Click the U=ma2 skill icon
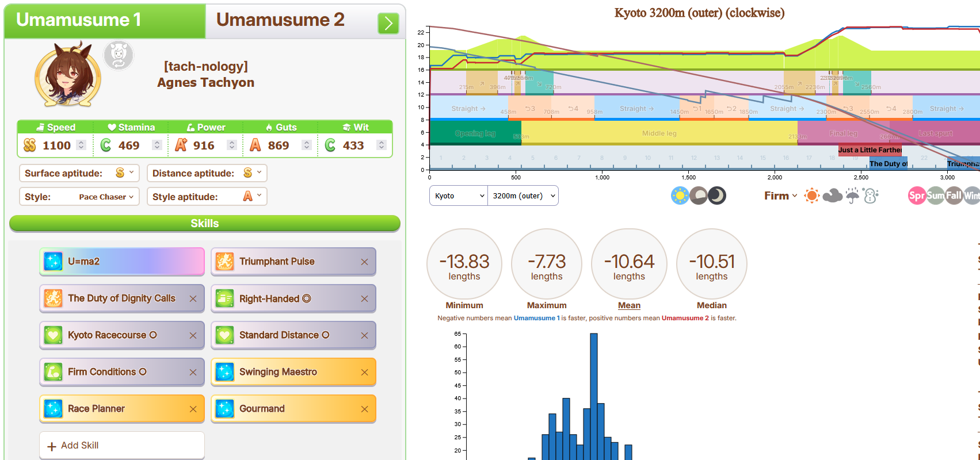The image size is (980, 460). [x=53, y=262]
